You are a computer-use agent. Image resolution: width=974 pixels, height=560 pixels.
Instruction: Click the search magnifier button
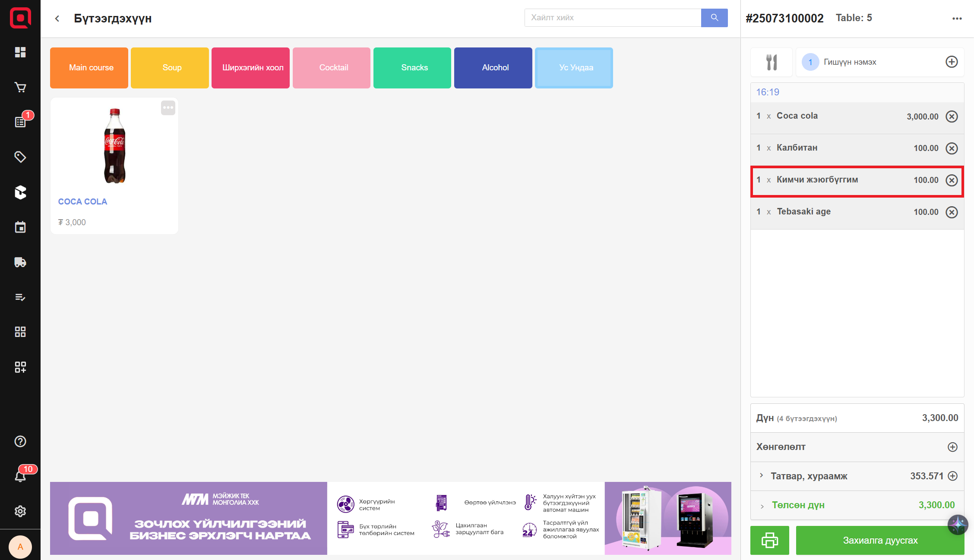click(x=714, y=18)
